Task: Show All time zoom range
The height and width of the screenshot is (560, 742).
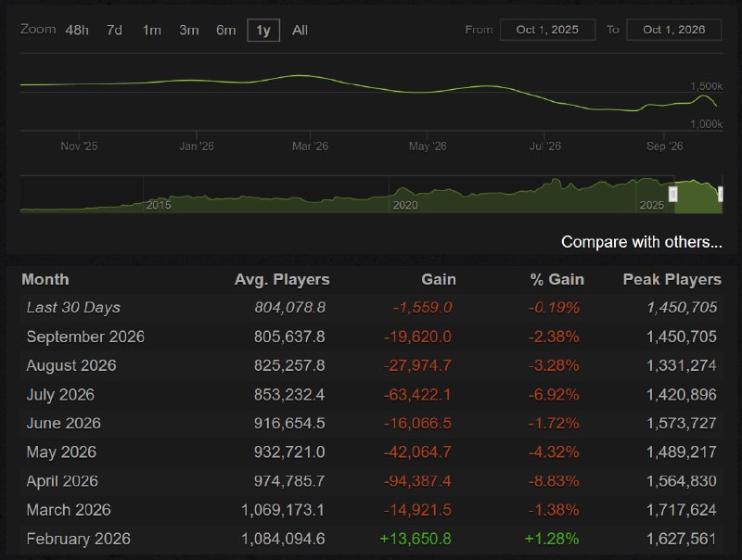Action: [x=300, y=31]
